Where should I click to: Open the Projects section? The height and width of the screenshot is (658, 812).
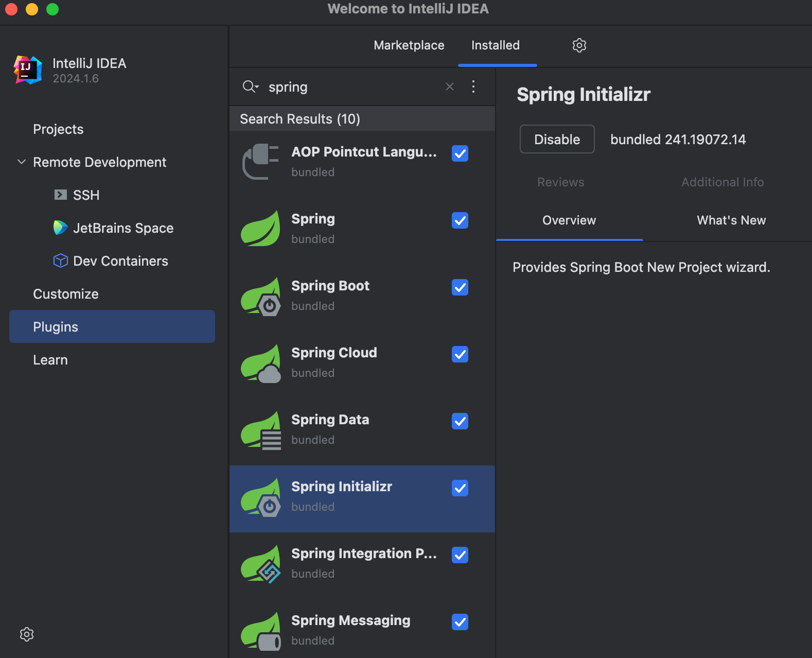coord(58,129)
